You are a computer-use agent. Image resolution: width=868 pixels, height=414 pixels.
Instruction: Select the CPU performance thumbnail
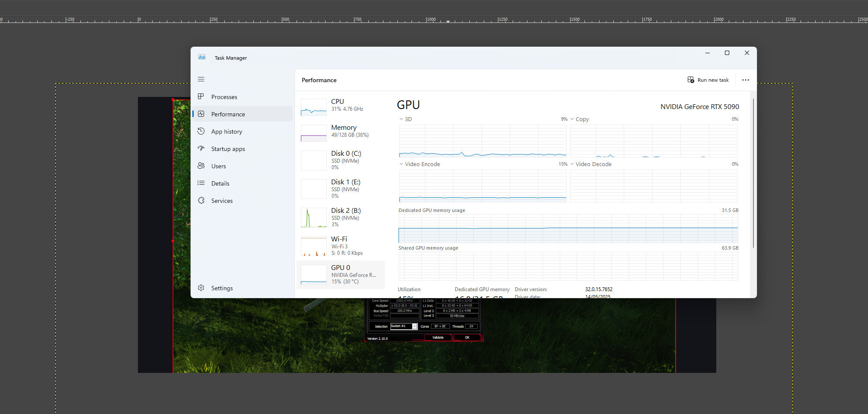(314, 107)
